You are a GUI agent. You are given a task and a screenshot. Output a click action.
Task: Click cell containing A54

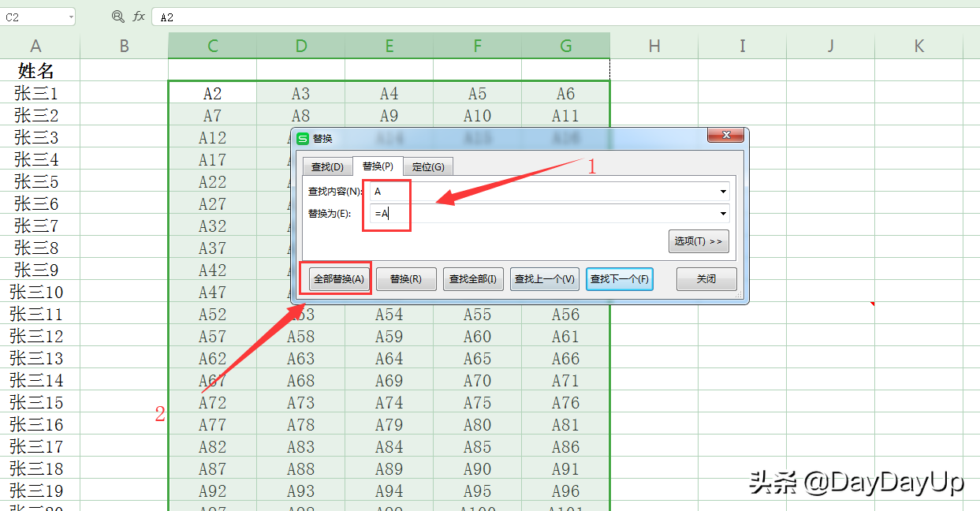pos(389,314)
